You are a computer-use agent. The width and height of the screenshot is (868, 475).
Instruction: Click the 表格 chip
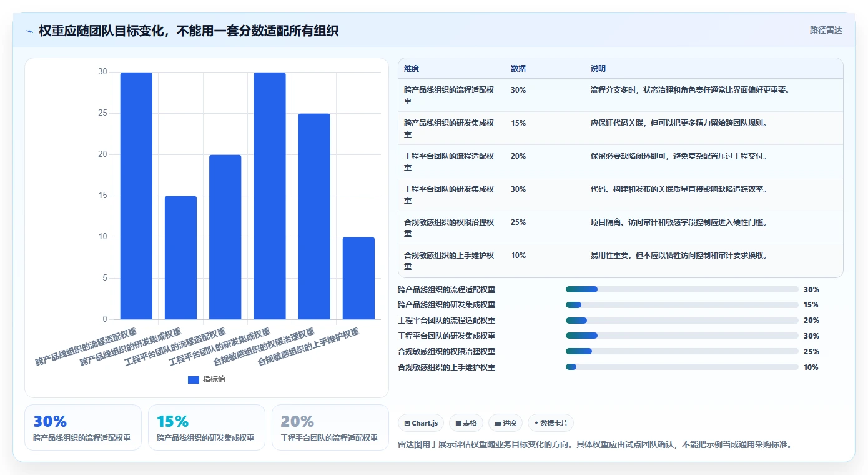click(466, 423)
